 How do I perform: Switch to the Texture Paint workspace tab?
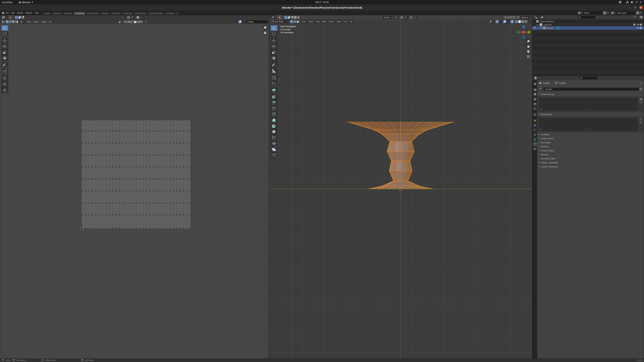93,13
